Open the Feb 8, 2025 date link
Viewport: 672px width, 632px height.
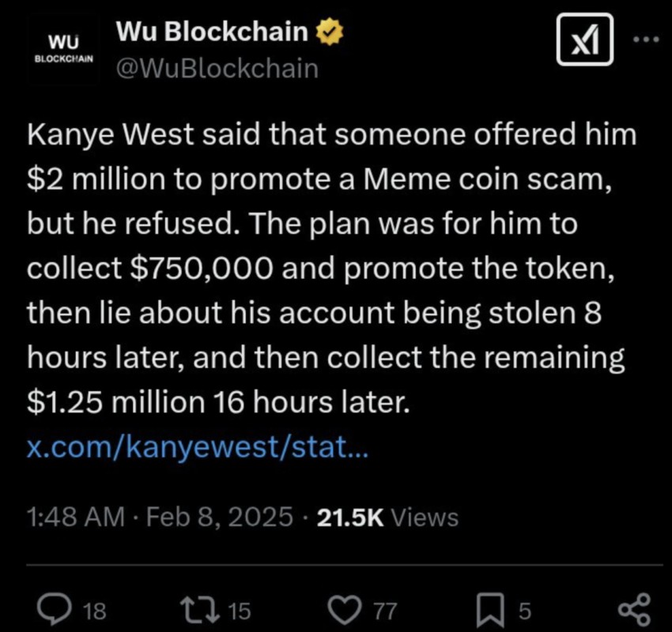(220, 517)
